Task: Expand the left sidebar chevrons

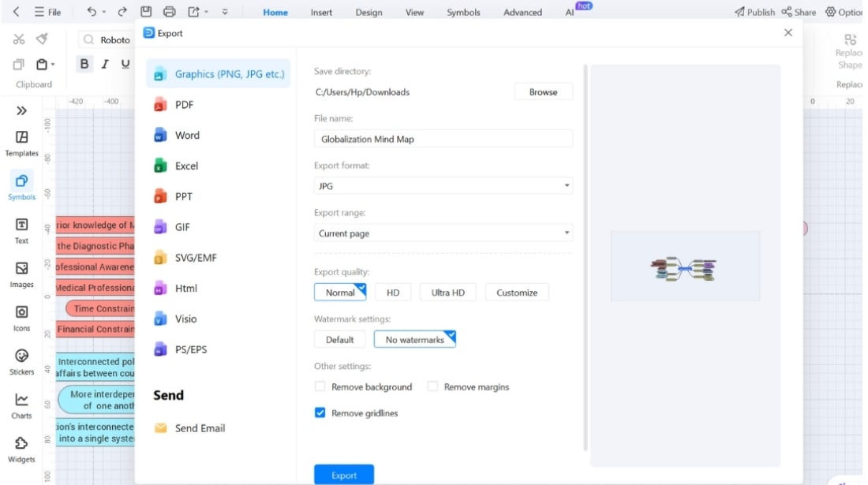Action: (x=21, y=110)
